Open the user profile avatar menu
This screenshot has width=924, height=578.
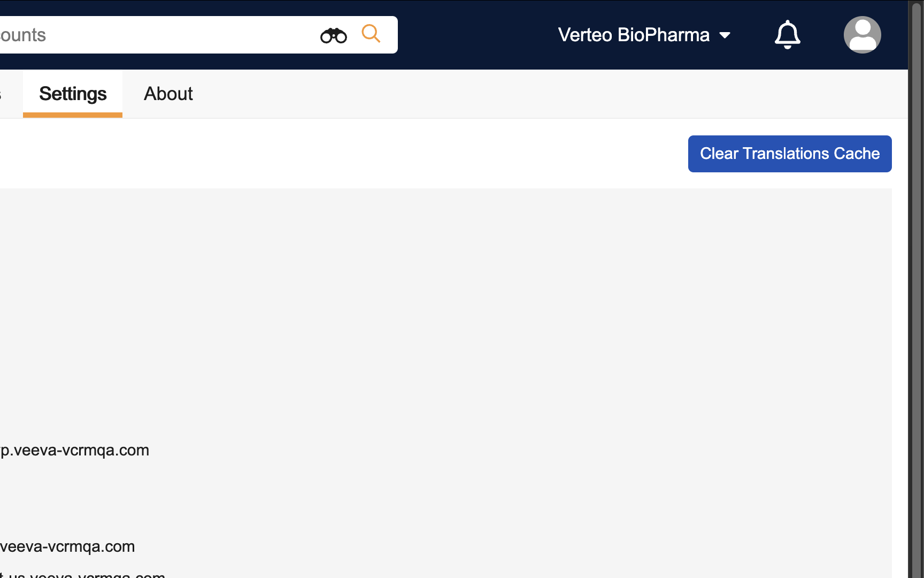(862, 35)
